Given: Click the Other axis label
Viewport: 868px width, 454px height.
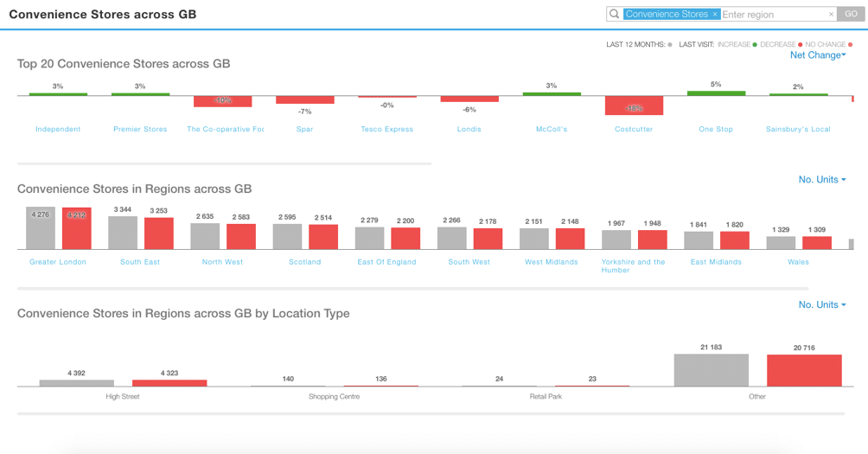Looking at the screenshot, I should pyautogui.click(x=757, y=396).
